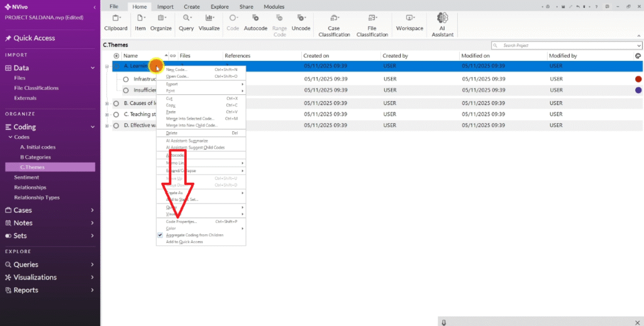Select radio circle for B. Causes row

click(116, 103)
